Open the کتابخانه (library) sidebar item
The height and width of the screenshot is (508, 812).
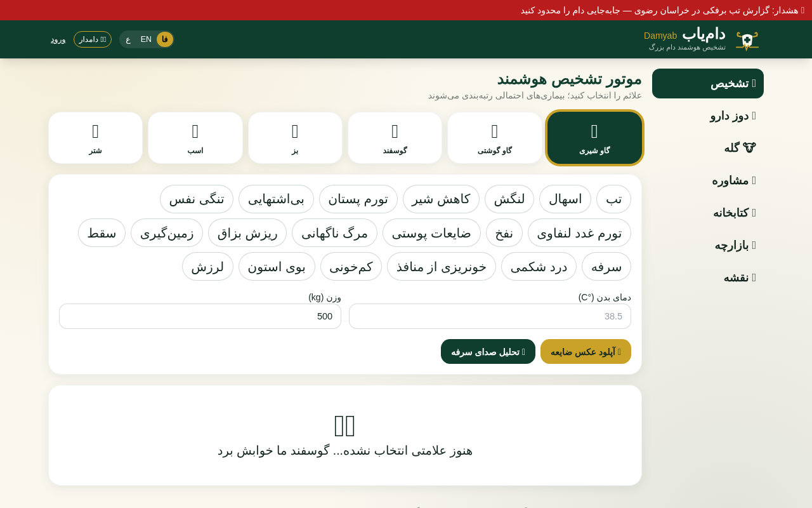point(708,213)
